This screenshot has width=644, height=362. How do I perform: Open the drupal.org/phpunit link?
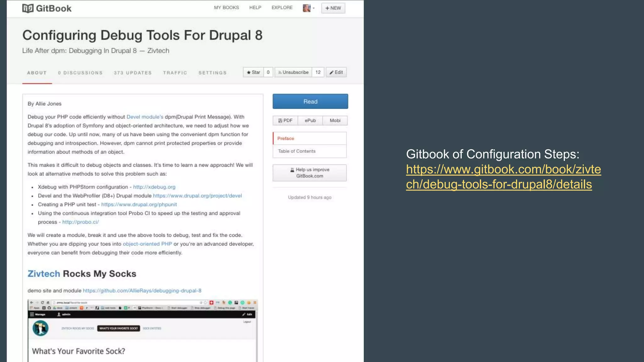(139, 205)
